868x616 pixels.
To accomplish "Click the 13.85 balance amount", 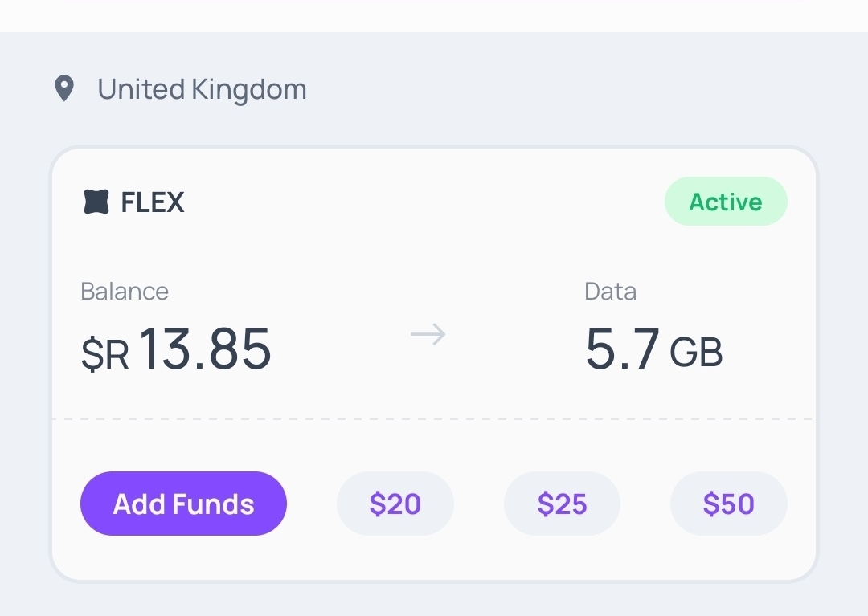I will coord(205,349).
